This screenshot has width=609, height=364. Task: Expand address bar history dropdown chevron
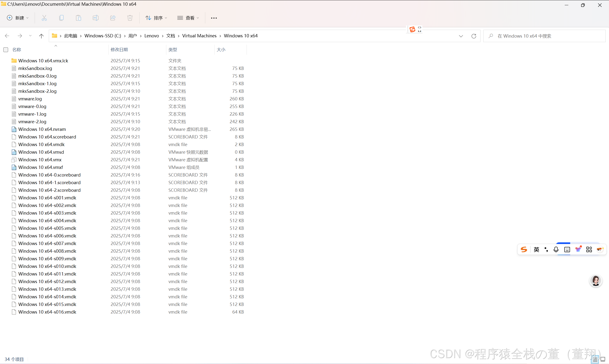click(x=461, y=36)
